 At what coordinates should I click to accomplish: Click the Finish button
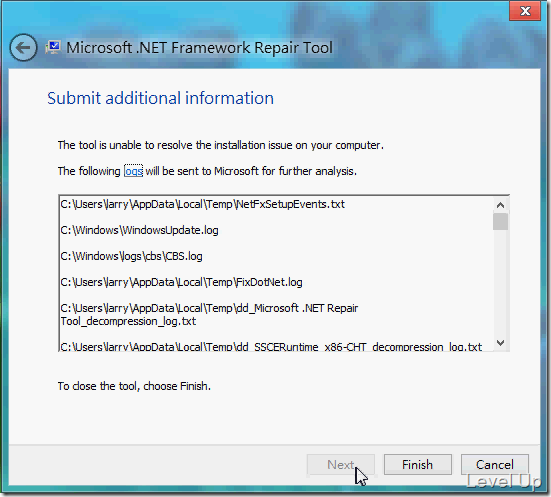coord(417,465)
